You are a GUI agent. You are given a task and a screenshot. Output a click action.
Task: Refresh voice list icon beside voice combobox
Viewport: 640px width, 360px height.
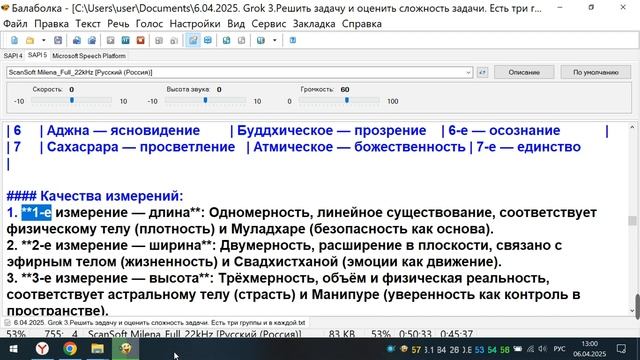click(482, 72)
